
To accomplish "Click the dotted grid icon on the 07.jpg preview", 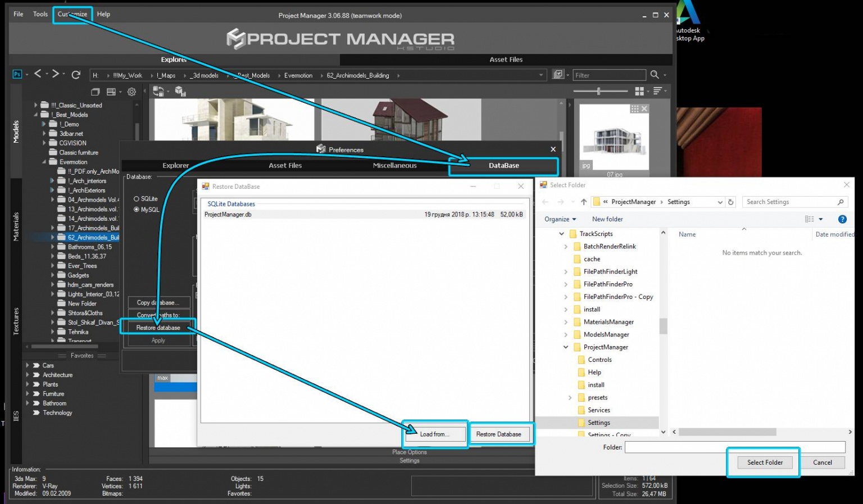I will pyautogui.click(x=635, y=108).
